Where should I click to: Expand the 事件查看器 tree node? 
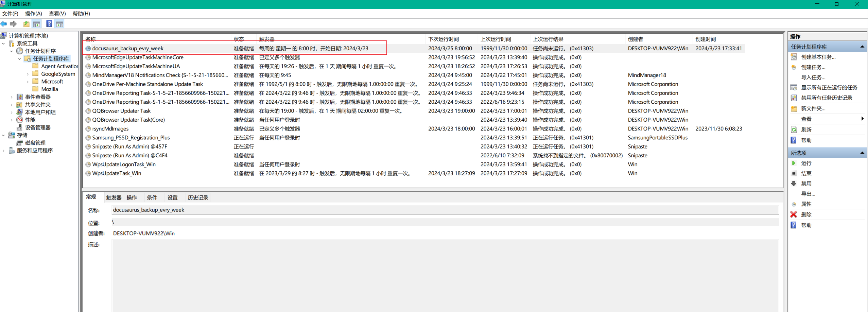pos(12,97)
